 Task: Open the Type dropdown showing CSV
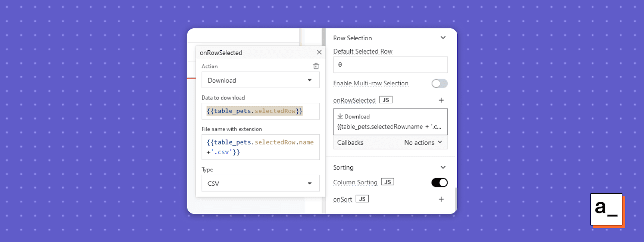(x=260, y=183)
